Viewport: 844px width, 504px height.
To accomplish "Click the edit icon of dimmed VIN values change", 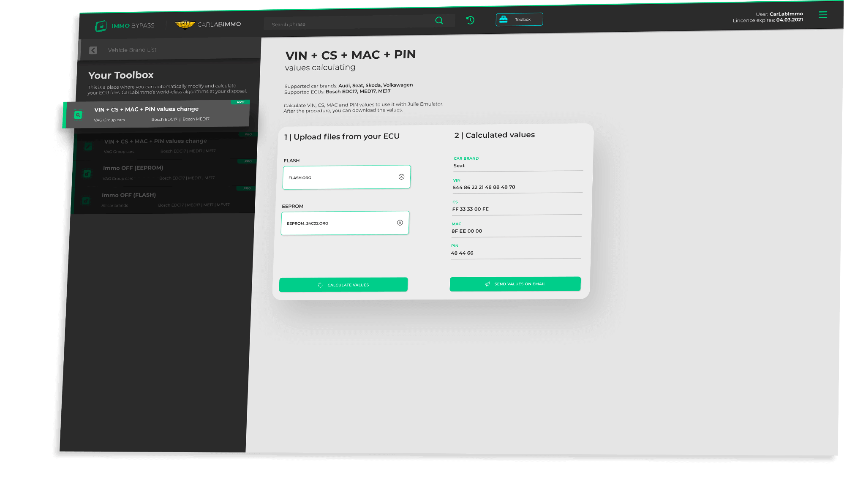I will click(x=88, y=147).
